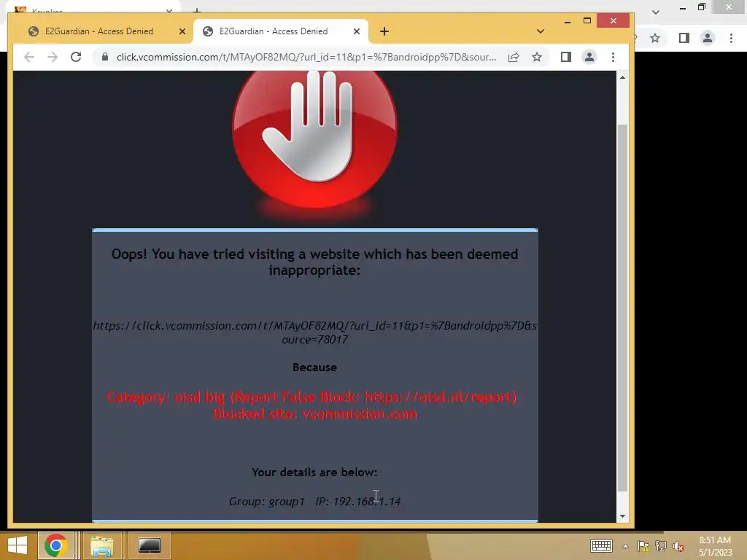
Task: Go back using the front window's back arrow
Action: point(29,57)
